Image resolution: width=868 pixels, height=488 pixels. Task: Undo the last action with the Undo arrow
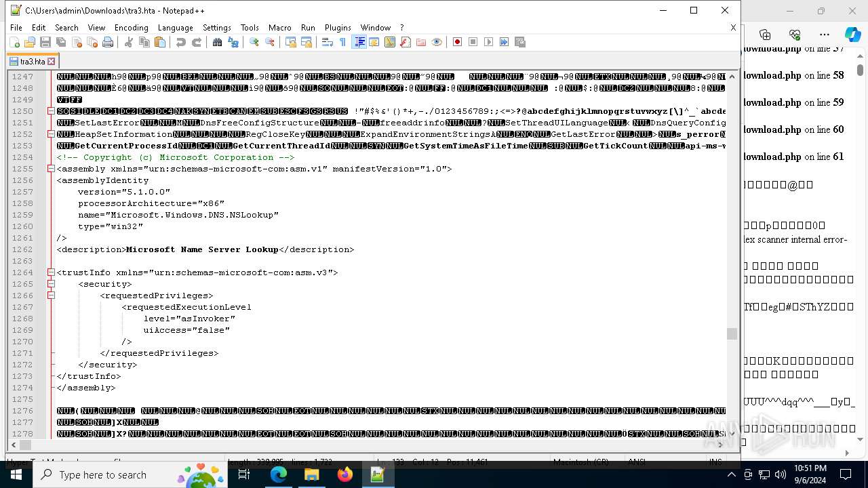[x=180, y=42]
